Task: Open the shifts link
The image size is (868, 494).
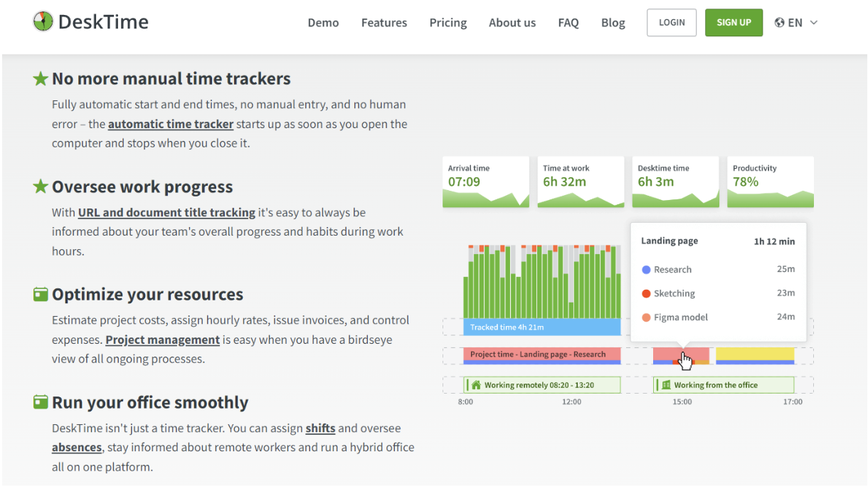Action: point(320,428)
